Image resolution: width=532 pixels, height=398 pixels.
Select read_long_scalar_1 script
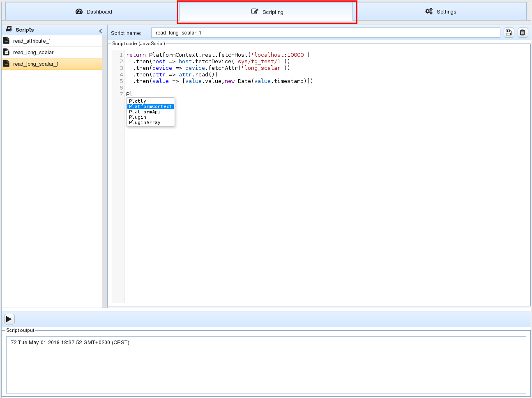tap(52, 64)
